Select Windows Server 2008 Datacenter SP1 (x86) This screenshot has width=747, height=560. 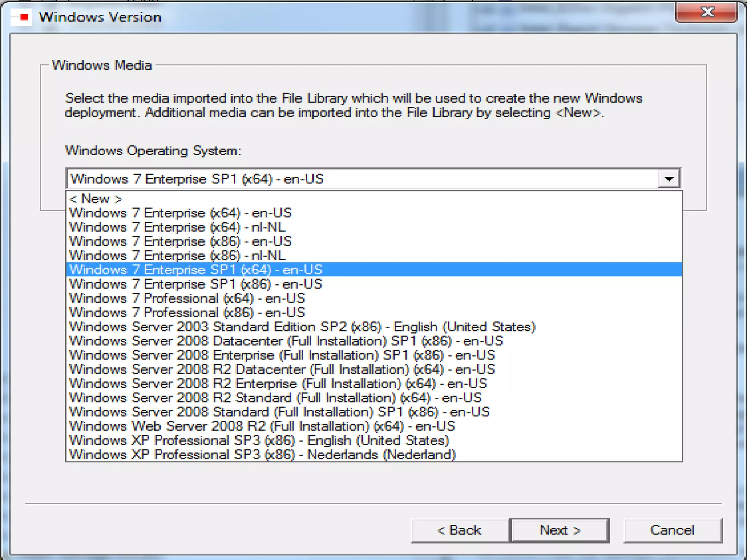point(374,341)
